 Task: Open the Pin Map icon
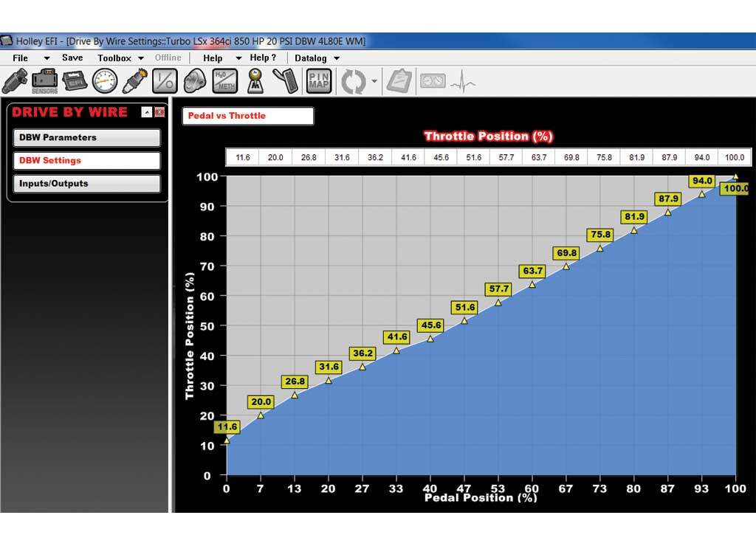pyautogui.click(x=319, y=81)
